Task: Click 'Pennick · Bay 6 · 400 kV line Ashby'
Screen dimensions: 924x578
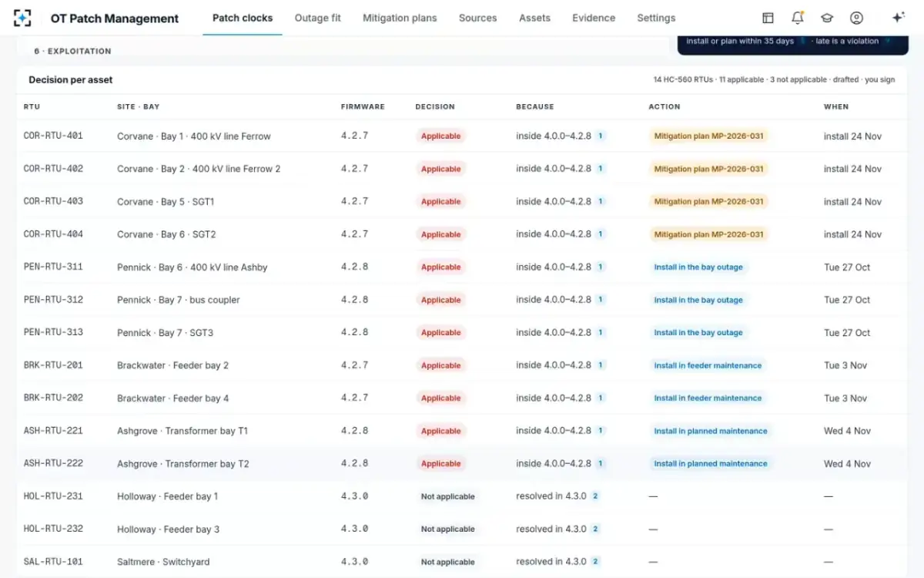Action: tap(192, 267)
